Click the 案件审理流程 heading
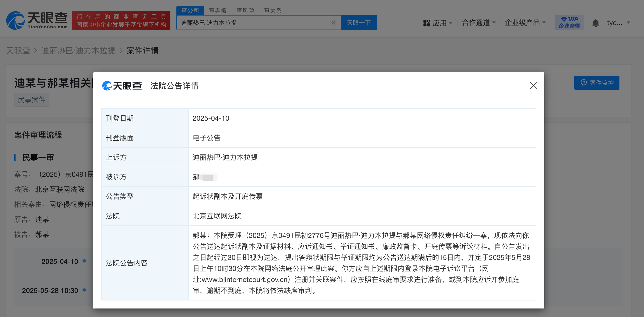Screen dimensions: 644x317 (x=38, y=135)
